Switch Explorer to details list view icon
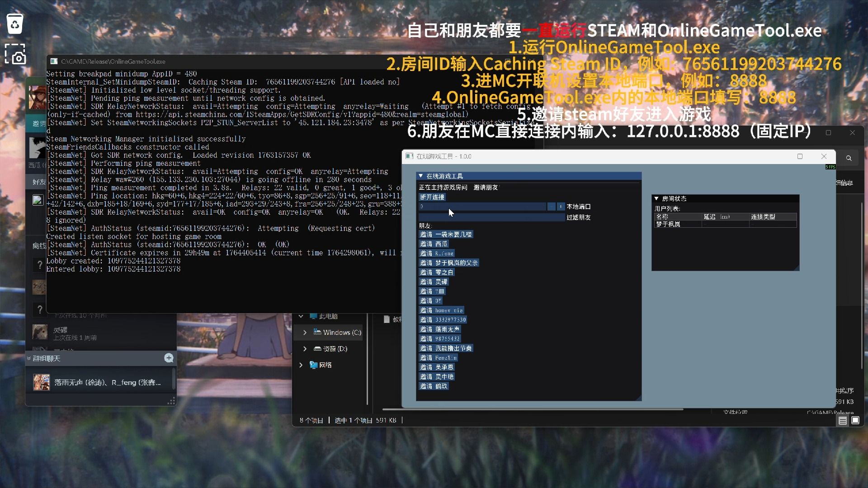The height and width of the screenshot is (488, 868). (843, 421)
